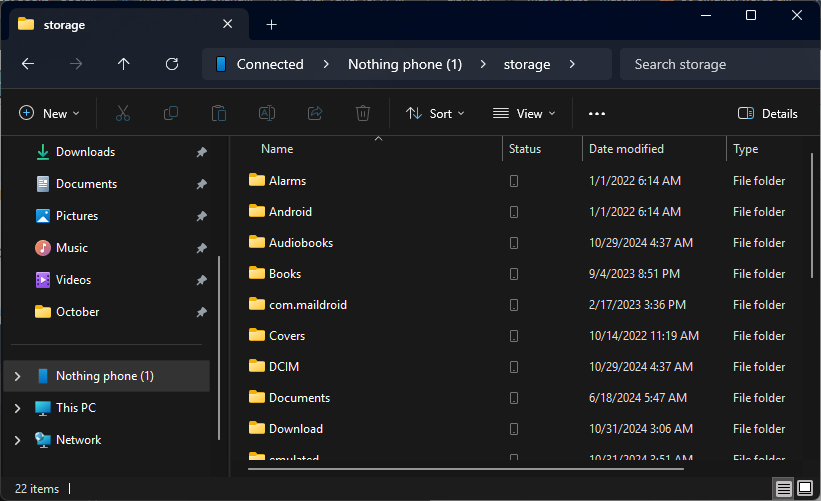
Task: Click in the Search storage field
Action: 715,64
